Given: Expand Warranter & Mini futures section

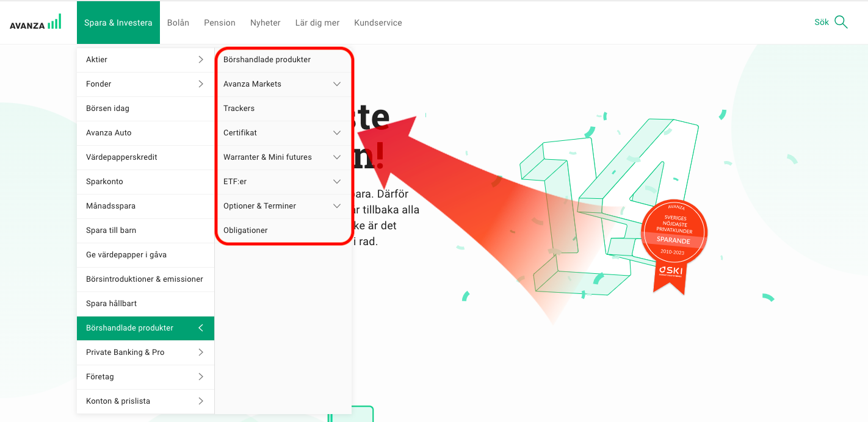Looking at the screenshot, I should pos(337,157).
